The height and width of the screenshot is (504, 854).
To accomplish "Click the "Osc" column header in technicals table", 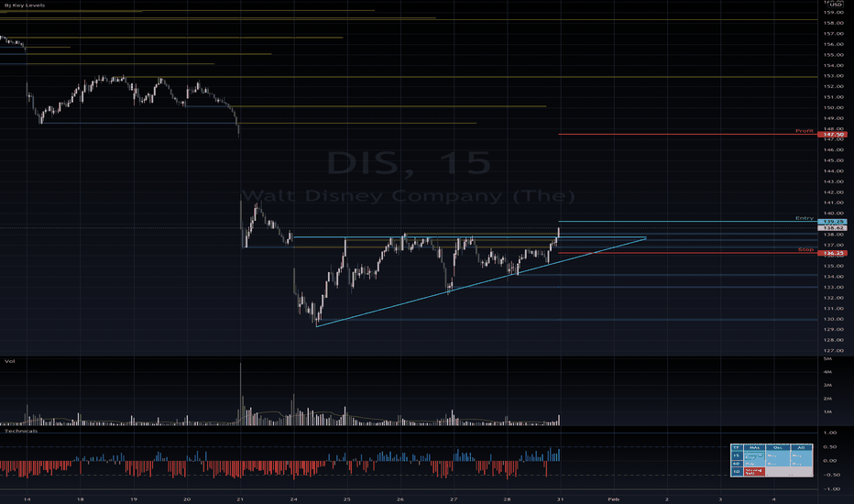I will pyautogui.click(x=777, y=447).
